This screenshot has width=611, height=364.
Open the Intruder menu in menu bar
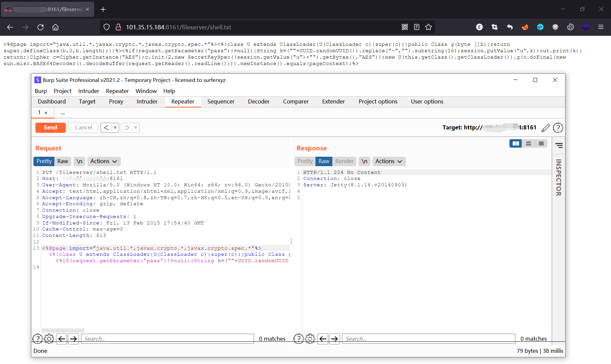coord(89,91)
